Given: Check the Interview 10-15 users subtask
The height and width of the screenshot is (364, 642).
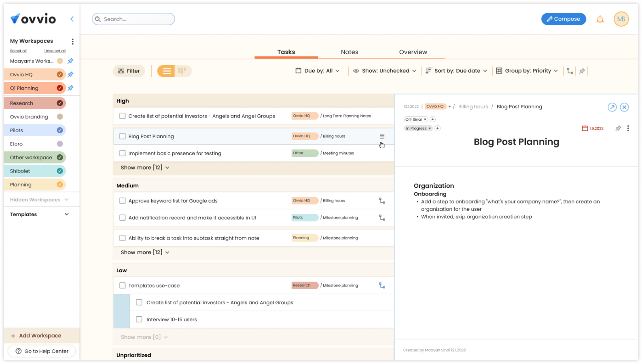Looking at the screenshot, I should point(139,320).
